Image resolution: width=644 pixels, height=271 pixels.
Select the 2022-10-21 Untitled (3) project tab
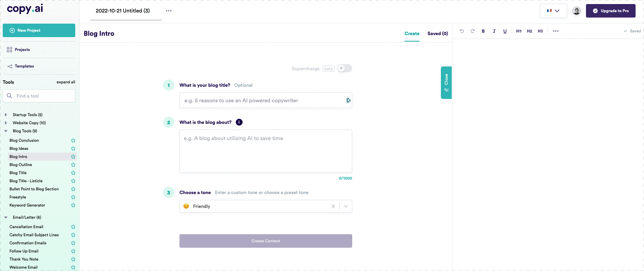pyautogui.click(x=123, y=11)
